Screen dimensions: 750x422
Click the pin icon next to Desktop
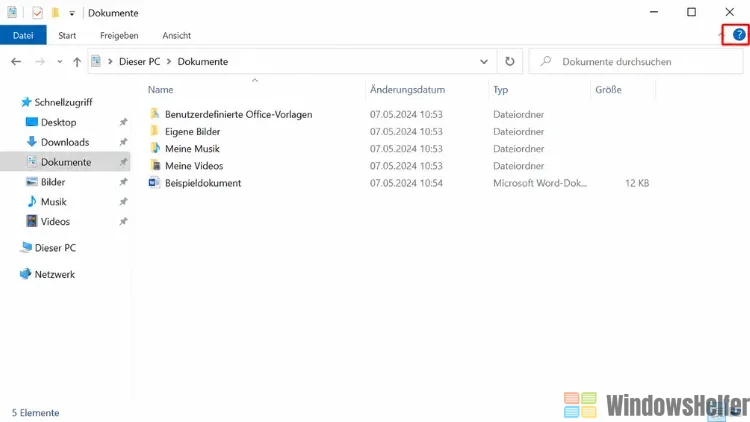click(123, 122)
